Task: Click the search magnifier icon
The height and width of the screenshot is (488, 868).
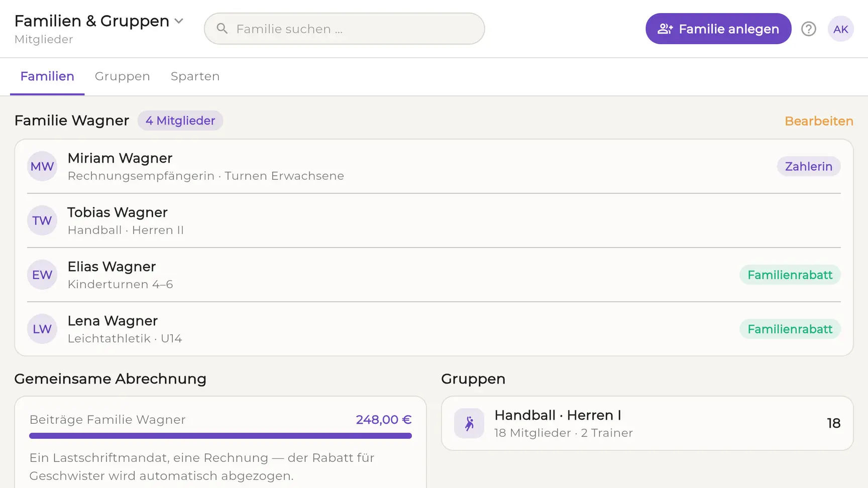Action: point(222,29)
